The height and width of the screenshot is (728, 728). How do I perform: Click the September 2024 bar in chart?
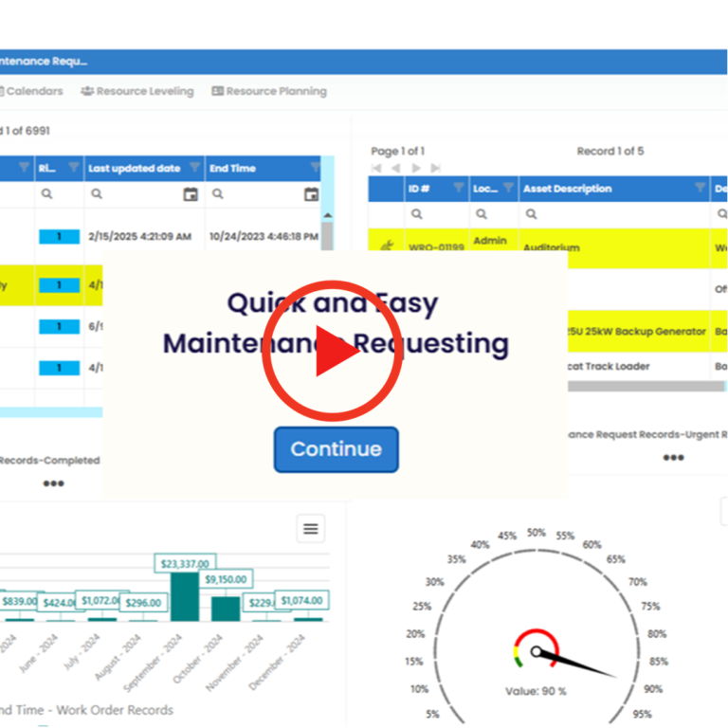pos(184,597)
